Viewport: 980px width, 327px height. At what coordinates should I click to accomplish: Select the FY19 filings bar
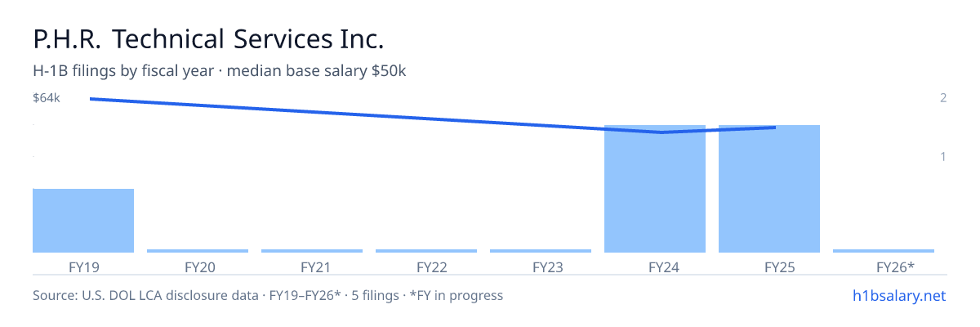coord(83,221)
